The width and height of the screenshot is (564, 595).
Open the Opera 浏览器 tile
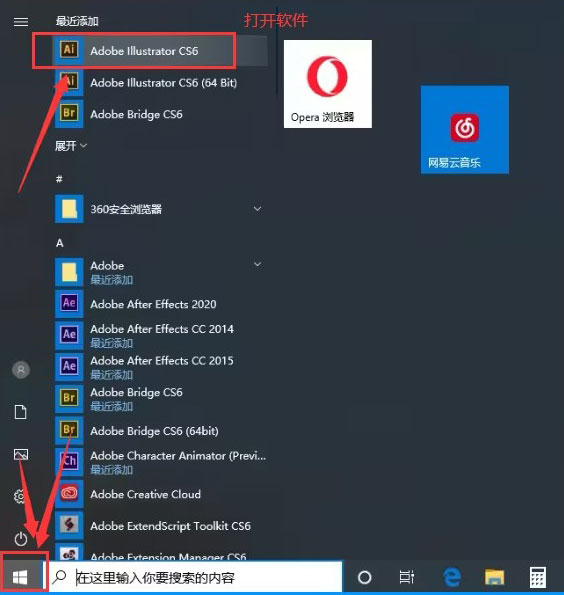pyautogui.click(x=328, y=84)
